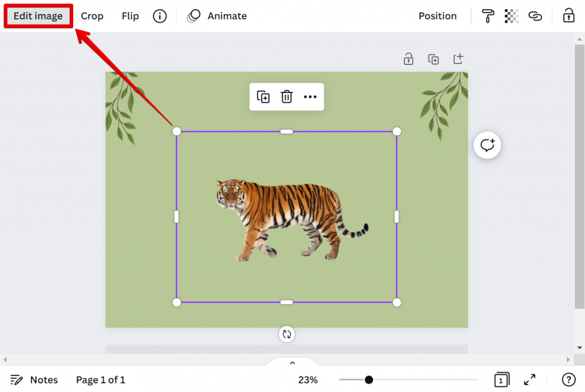Lock the selected element with the padlock icon
Viewport: 585px width, 392px height.
pyautogui.click(x=568, y=15)
